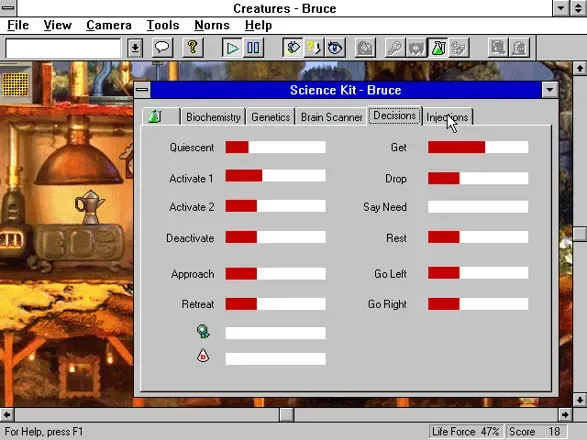The image size is (587, 440).
Task: Click the hand with tag toolbar icon
Action: point(293,48)
